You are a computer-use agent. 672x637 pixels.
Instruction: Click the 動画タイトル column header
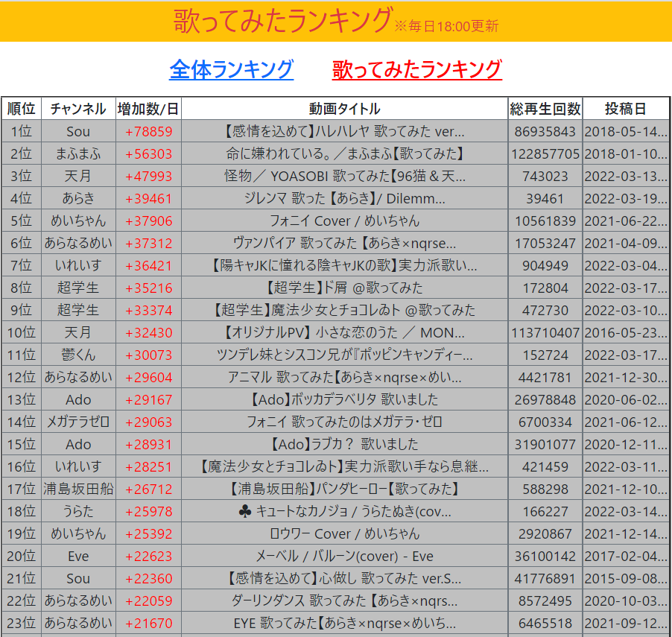point(345,109)
